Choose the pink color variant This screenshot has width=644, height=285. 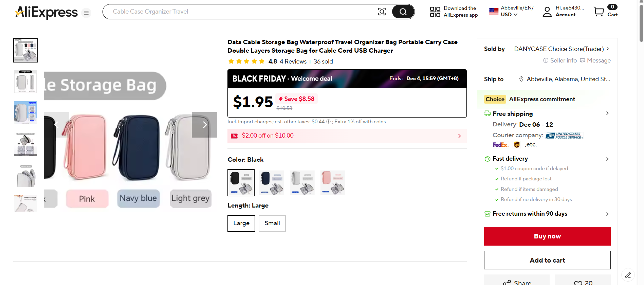pos(333,183)
